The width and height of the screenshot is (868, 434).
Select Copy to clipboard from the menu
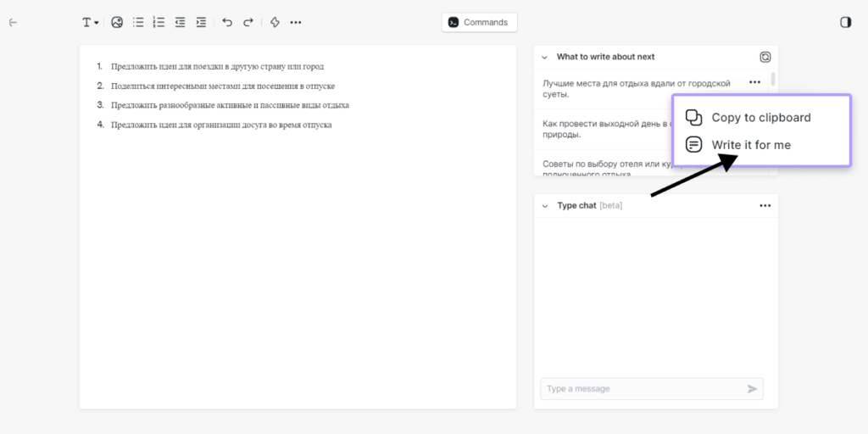click(760, 118)
